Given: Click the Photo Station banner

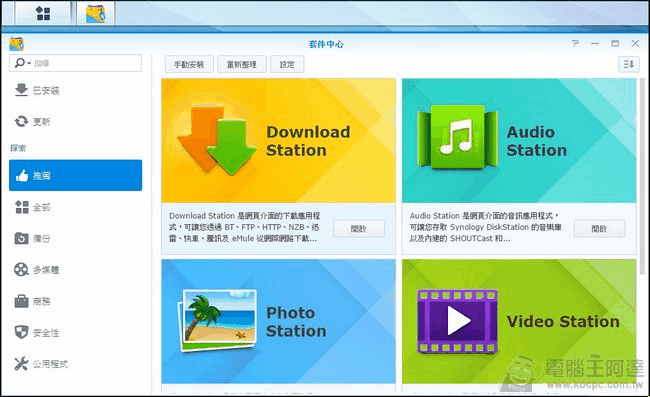Looking at the screenshot, I should tap(279, 321).
